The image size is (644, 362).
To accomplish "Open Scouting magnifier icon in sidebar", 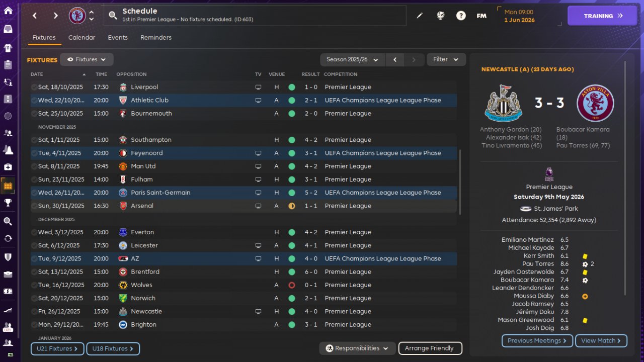I will 8,221.
